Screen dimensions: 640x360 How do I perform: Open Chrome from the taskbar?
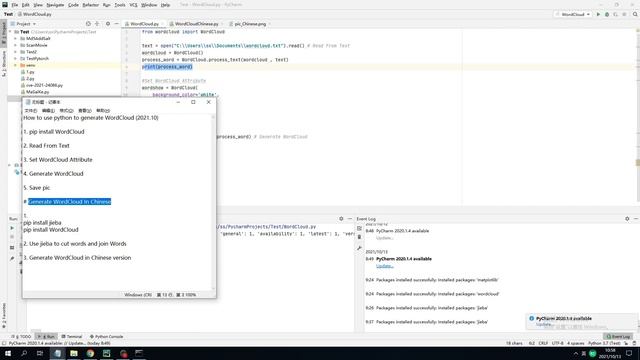[x=90, y=353]
